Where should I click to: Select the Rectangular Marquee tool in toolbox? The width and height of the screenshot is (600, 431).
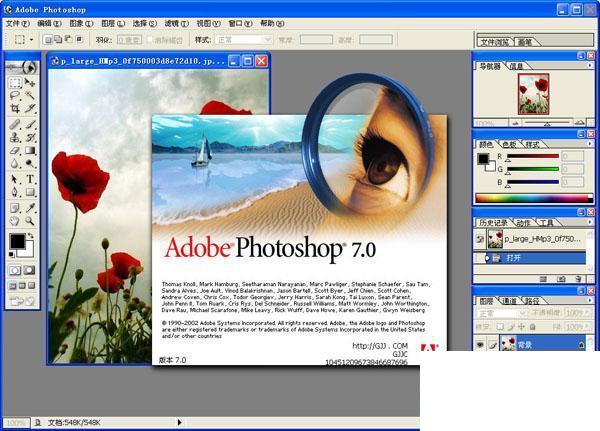tap(15, 82)
